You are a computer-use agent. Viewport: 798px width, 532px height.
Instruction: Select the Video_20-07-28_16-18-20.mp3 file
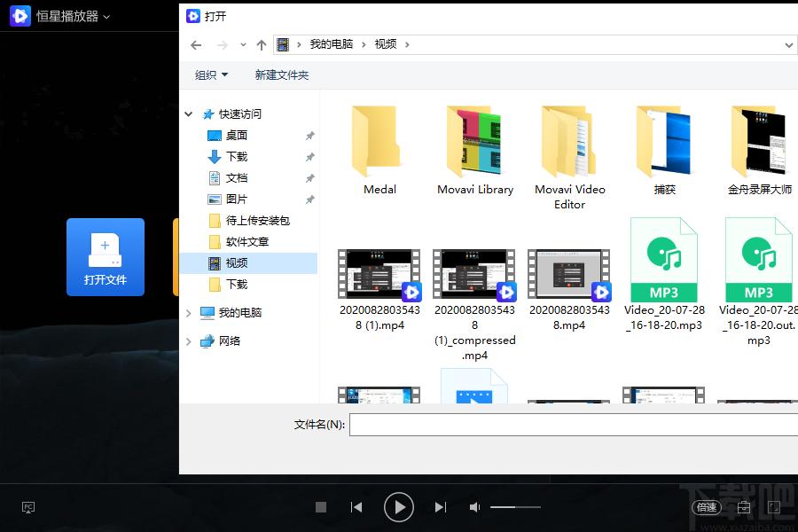[663, 275]
